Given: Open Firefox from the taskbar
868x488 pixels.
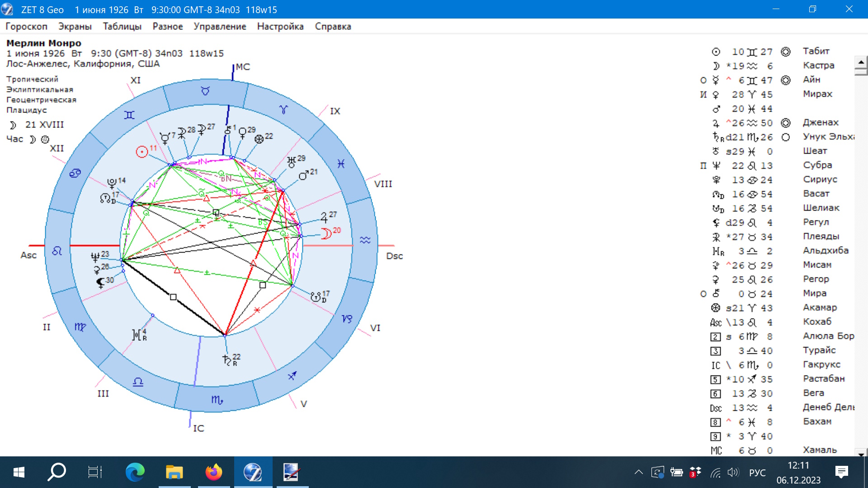Looking at the screenshot, I should coord(213,473).
